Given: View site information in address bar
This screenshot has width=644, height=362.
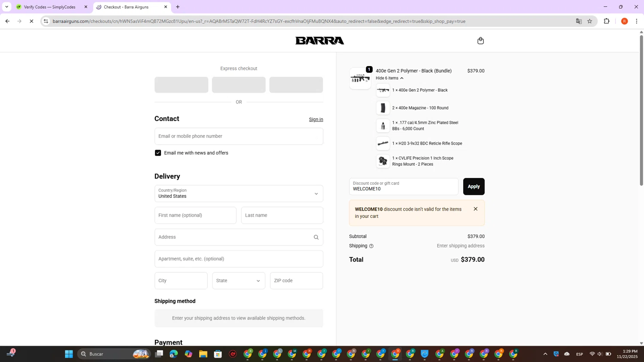Looking at the screenshot, I should coord(46,21).
